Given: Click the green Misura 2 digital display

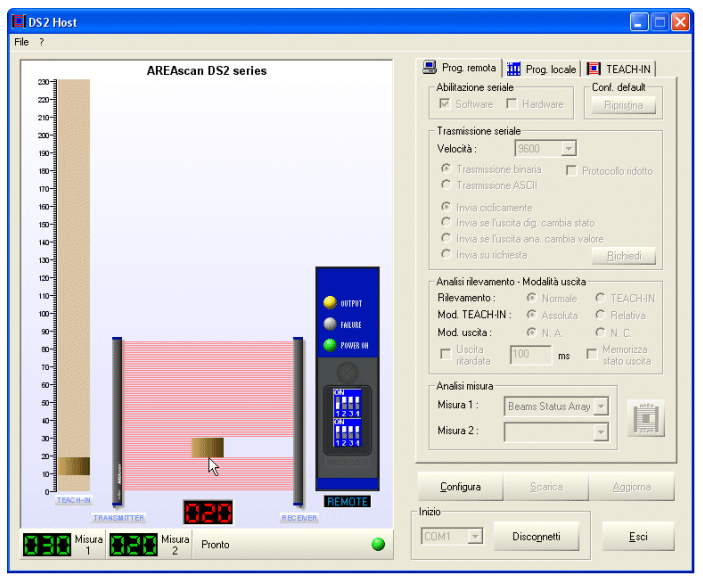Looking at the screenshot, I should click(134, 544).
